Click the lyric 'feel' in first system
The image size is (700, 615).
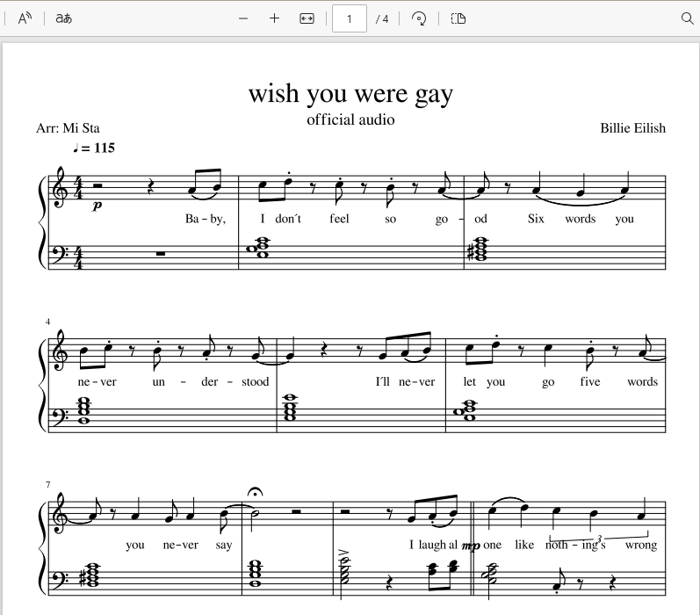click(339, 219)
